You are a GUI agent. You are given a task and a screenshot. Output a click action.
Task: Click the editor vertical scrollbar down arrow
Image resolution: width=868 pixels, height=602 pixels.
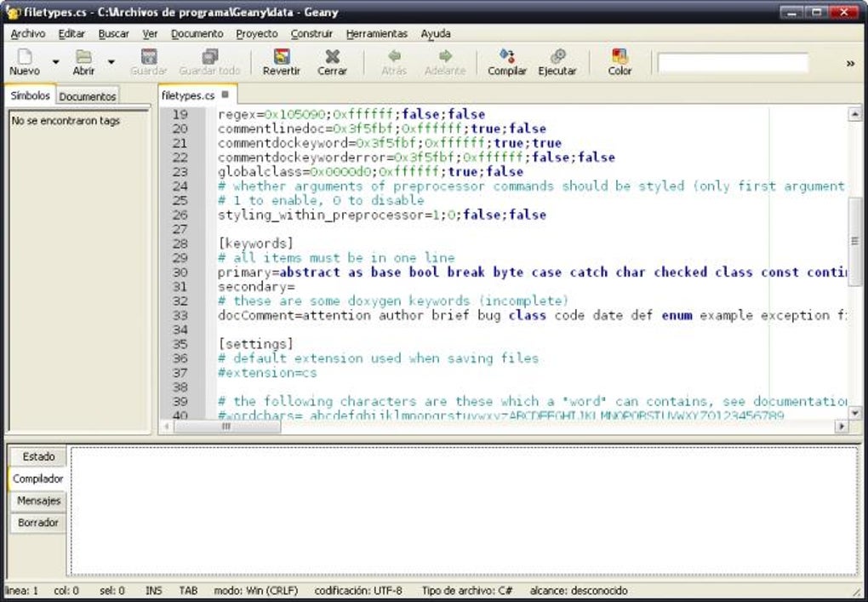pos(854,413)
